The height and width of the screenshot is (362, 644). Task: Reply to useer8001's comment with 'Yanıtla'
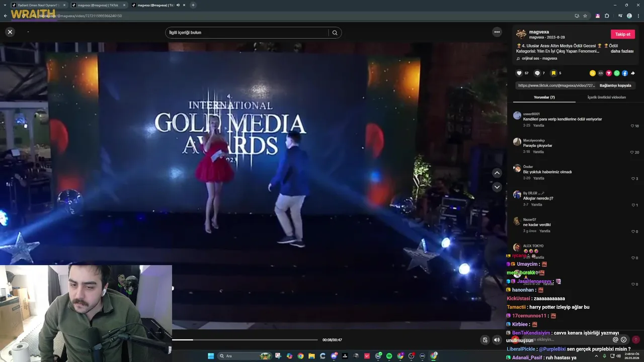538,126
